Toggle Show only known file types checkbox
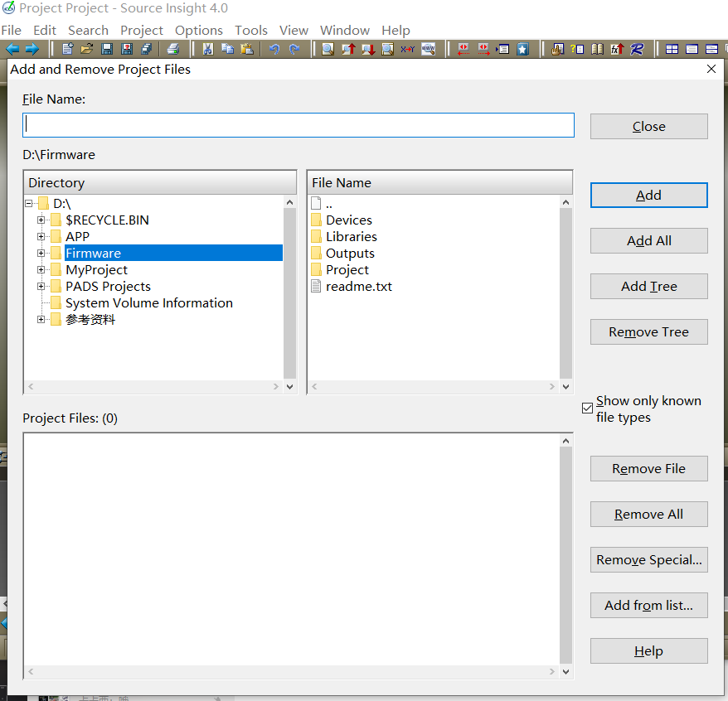 coord(587,408)
